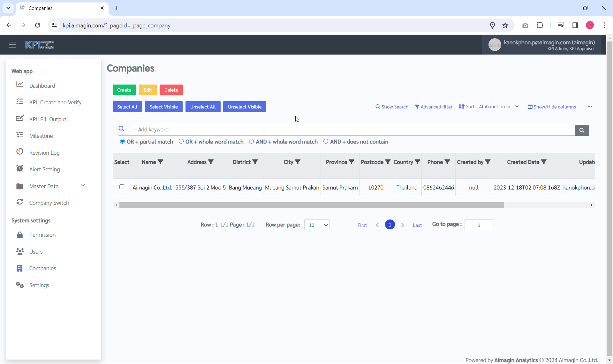Open the hamburger sidebar menu
This screenshot has width=613, height=364.
12,45
